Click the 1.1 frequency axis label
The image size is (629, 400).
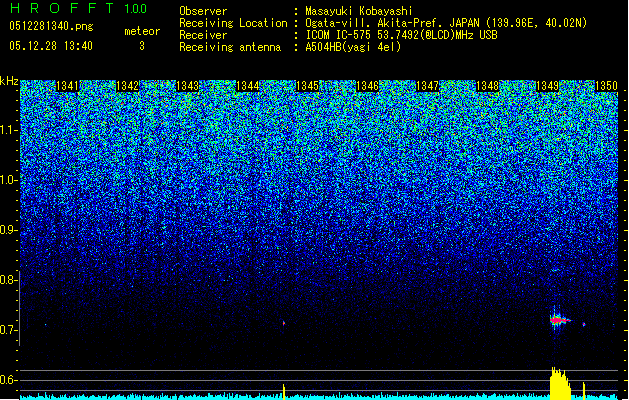pos(9,130)
